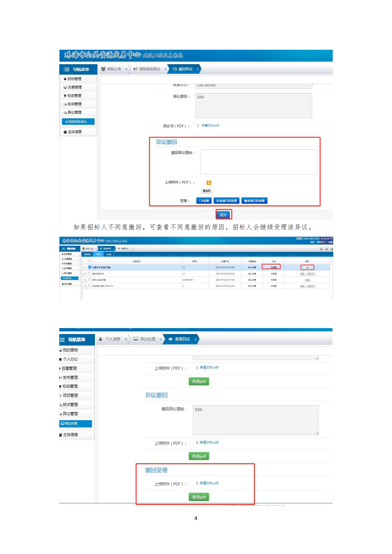Open 我的面板 in the 查看异议 page sidebar
The width and height of the screenshot is (392, 554).
tap(77, 350)
